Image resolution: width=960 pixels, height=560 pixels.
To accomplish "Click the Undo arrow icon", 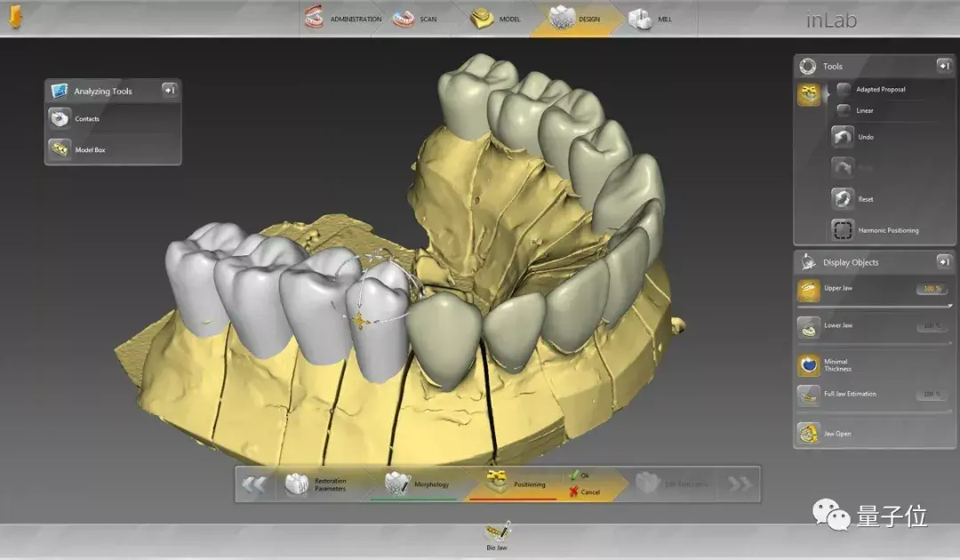I will click(843, 137).
